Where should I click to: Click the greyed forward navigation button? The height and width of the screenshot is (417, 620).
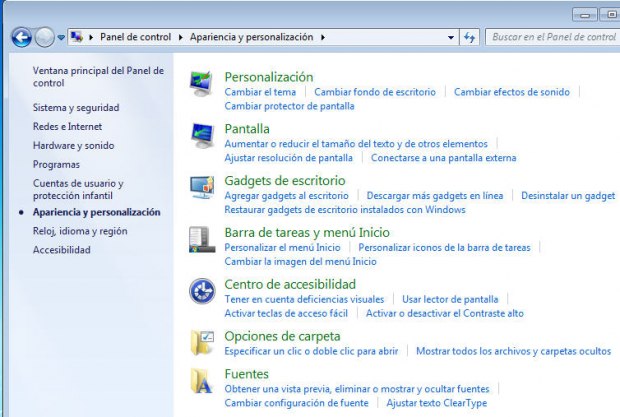44,38
